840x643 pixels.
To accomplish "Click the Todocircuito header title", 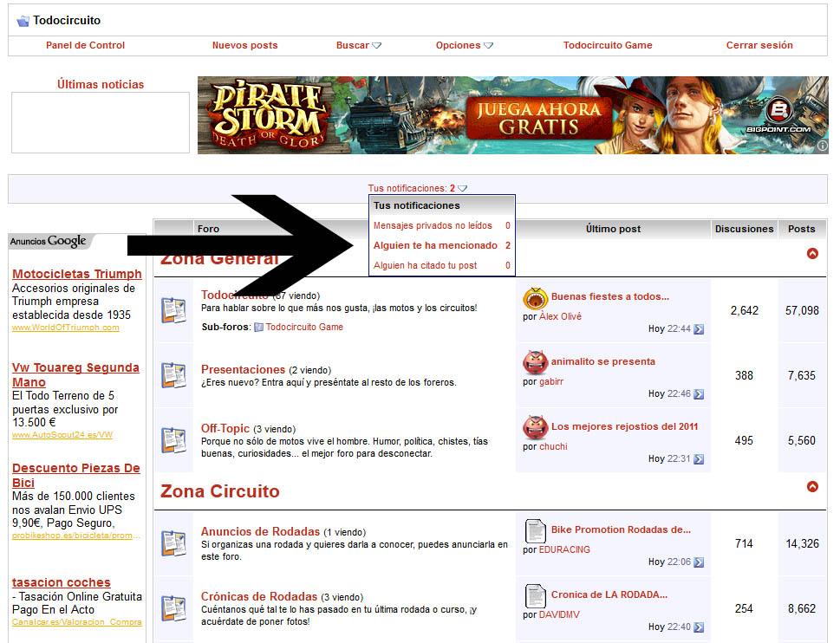I will click(67, 20).
